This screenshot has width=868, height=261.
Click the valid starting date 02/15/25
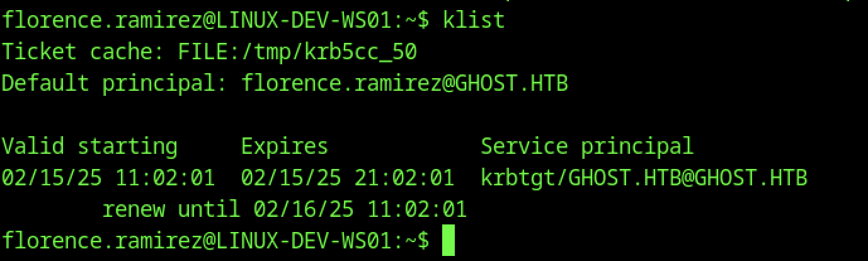(x=52, y=178)
